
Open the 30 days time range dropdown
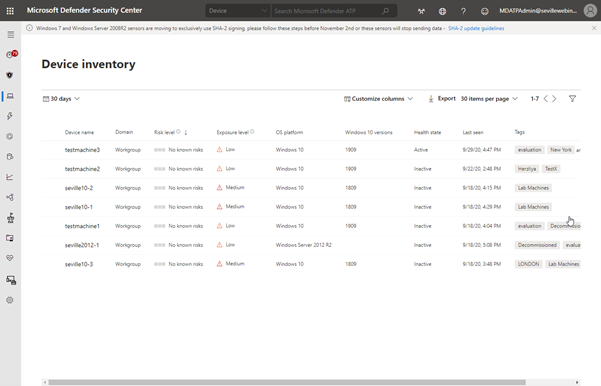click(61, 99)
